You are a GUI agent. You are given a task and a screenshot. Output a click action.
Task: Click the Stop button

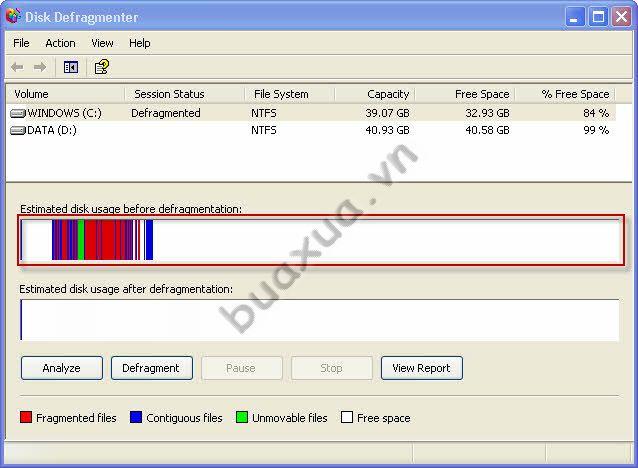(332, 368)
